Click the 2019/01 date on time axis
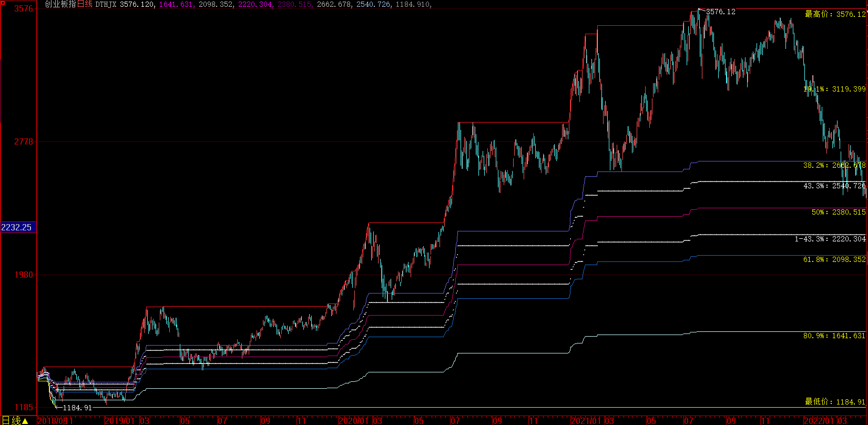Viewport: 868px width, 425px height. pyautogui.click(x=120, y=421)
